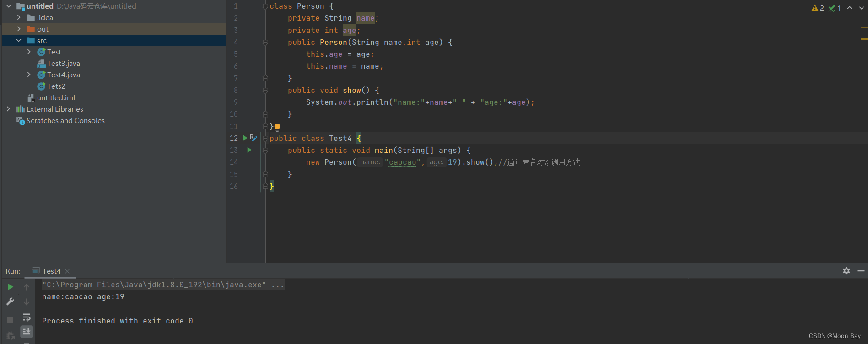Viewport: 868px width, 344px height.
Task: Click the main method name on line 13
Action: click(x=384, y=150)
